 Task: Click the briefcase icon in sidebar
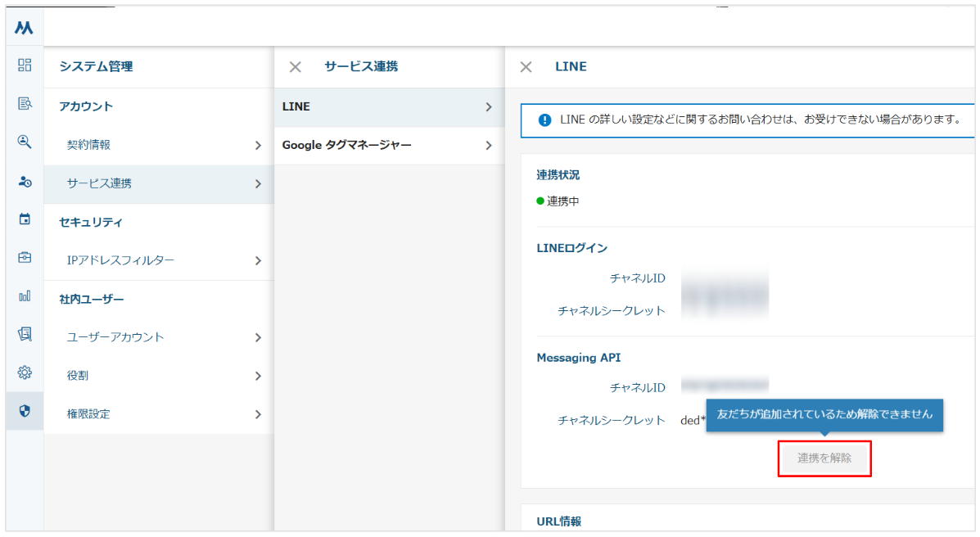[x=25, y=257]
